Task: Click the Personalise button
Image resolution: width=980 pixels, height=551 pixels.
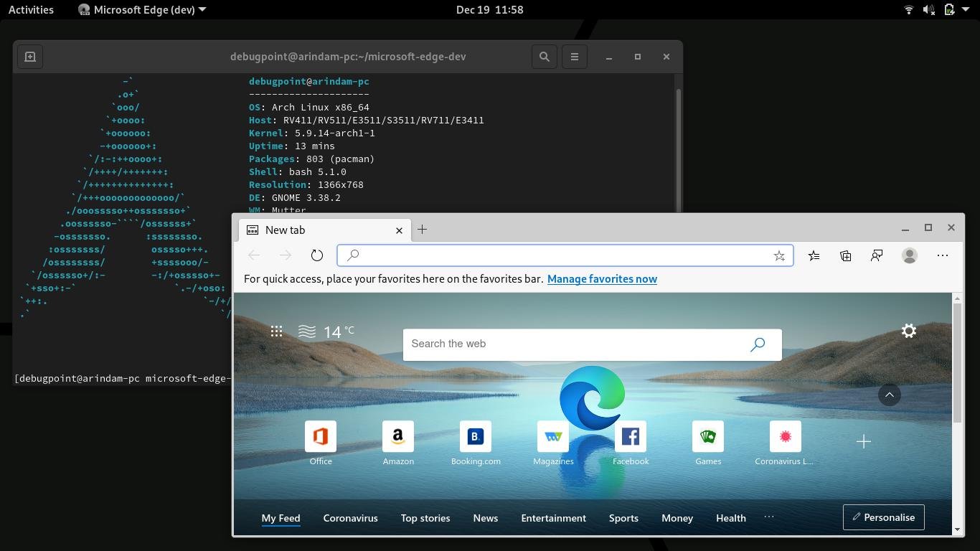Action: [883, 517]
